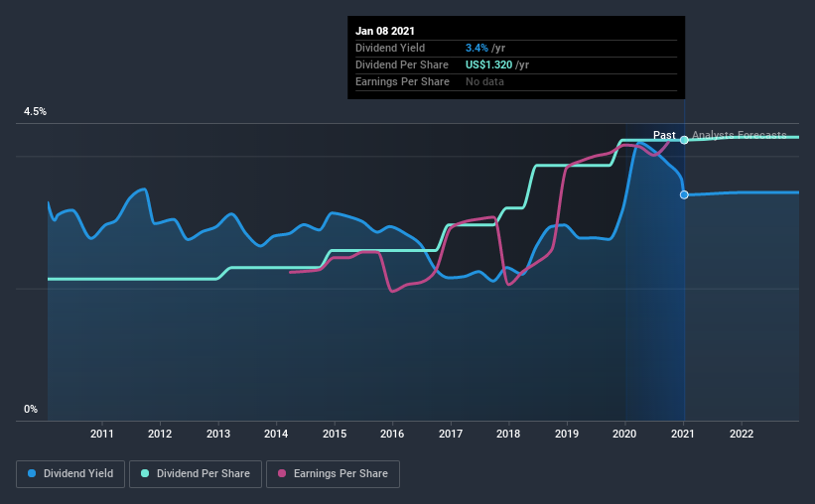Click the teal Dividend Per Share legend dot
Screen dimensions: 815x504
pyautogui.click(x=145, y=473)
